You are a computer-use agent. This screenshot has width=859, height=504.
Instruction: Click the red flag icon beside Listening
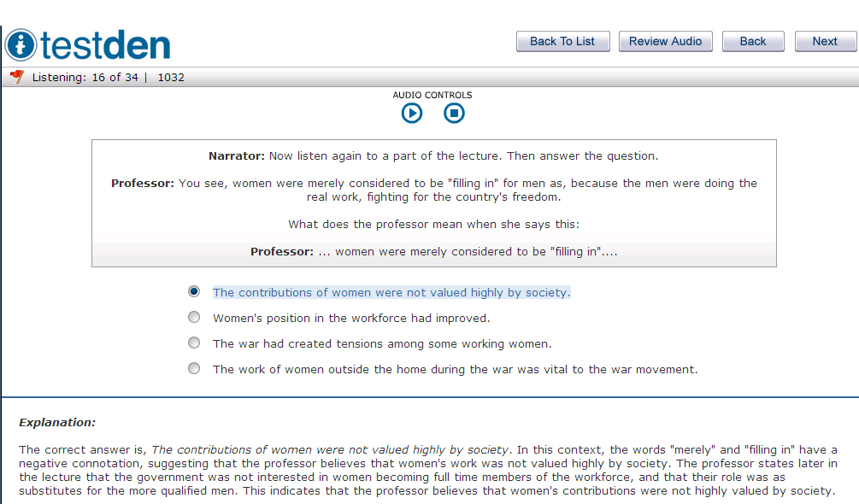pyautogui.click(x=16, y=77)
